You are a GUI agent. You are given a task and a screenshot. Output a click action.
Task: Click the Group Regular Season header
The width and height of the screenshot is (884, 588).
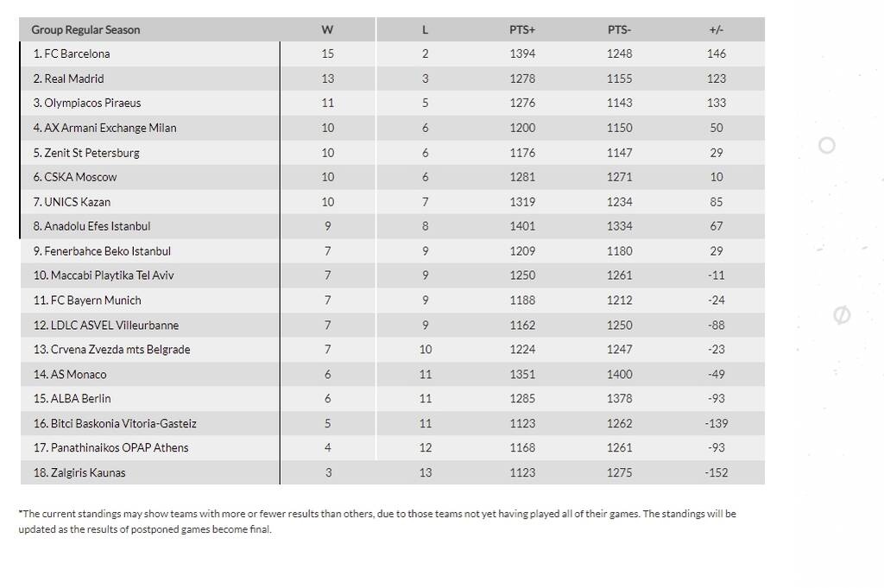point(85,29)
